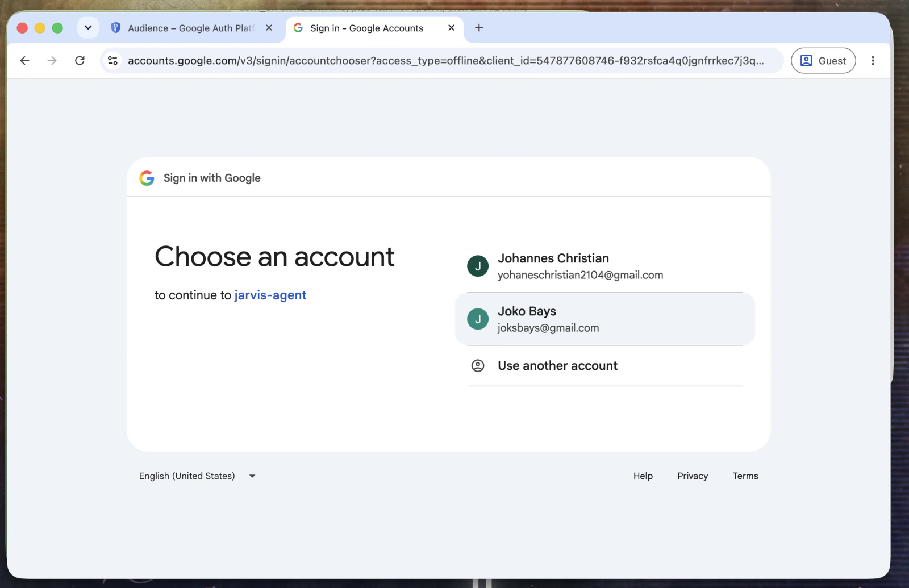Select the Sign in - Google Accounts tab
This screenshot has width=909, height=588.
click(376, 28)
